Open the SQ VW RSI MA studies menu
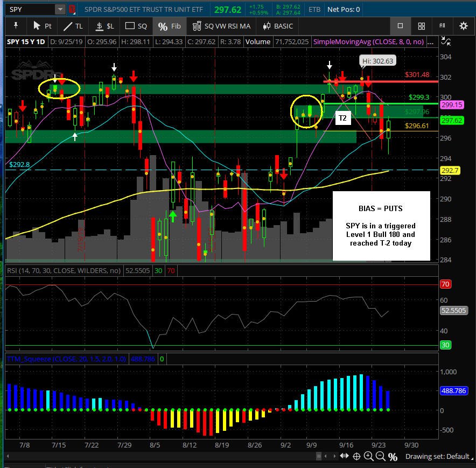This screenshot has width=476, height=468. click(222, 26)
